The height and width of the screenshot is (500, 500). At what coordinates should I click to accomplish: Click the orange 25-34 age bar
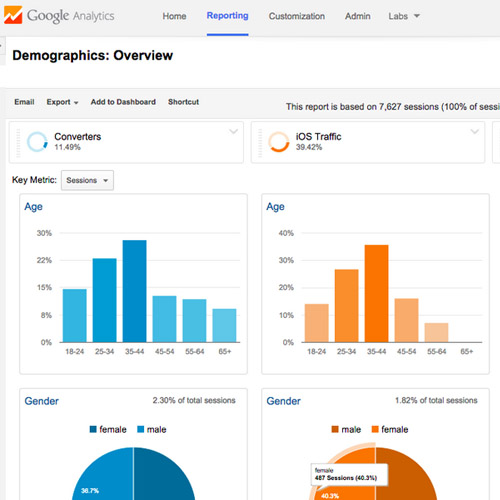pyautogui.click(x=347, y=306)
